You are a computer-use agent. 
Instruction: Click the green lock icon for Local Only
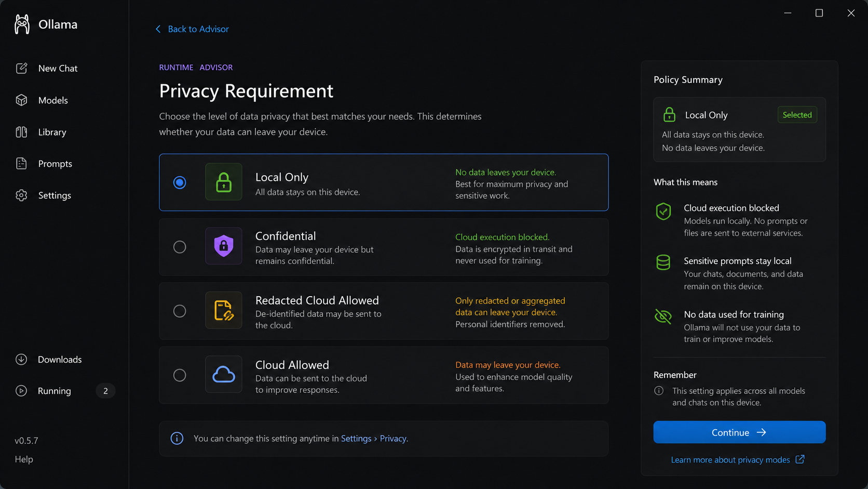tap(224, 182)
